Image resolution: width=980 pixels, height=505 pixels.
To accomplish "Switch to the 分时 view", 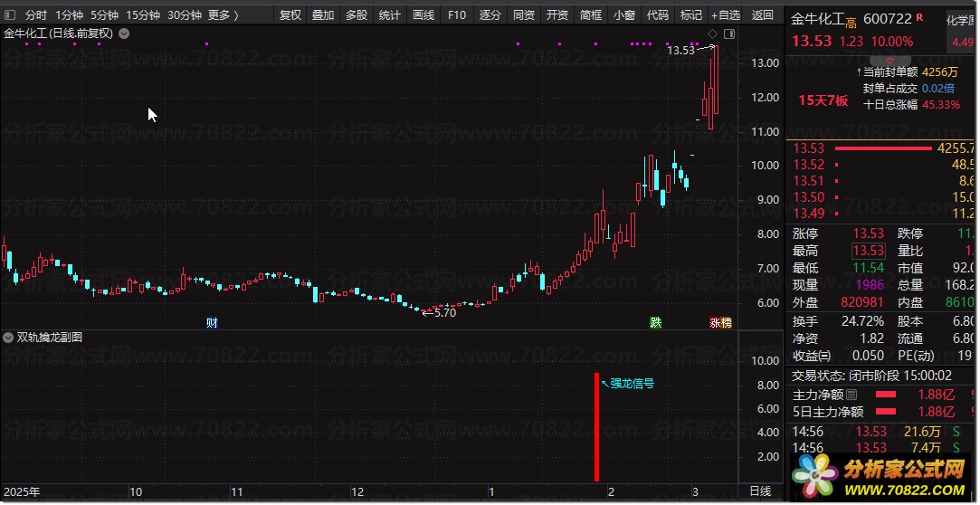I will [36, 14].
